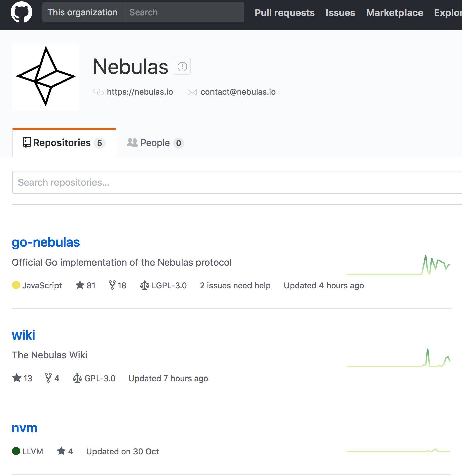Open Explore in the header
The image size is (462, 476).
[x=448, y=13]
